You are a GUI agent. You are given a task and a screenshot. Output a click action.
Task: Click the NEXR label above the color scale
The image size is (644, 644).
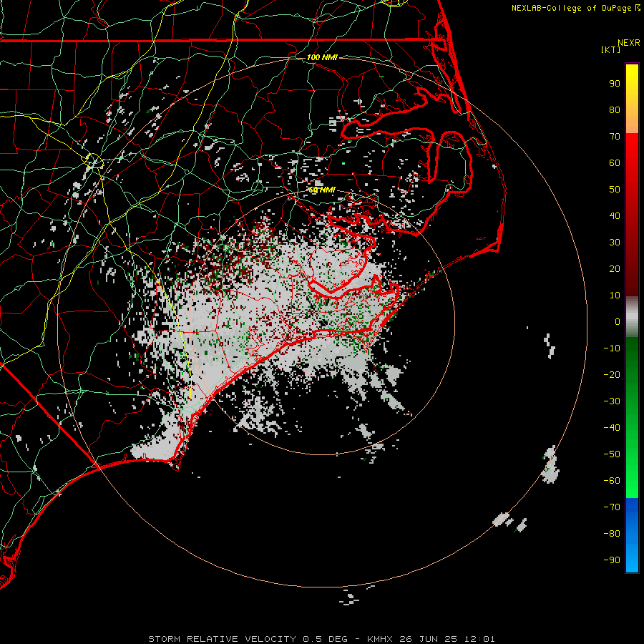(628, 43)
